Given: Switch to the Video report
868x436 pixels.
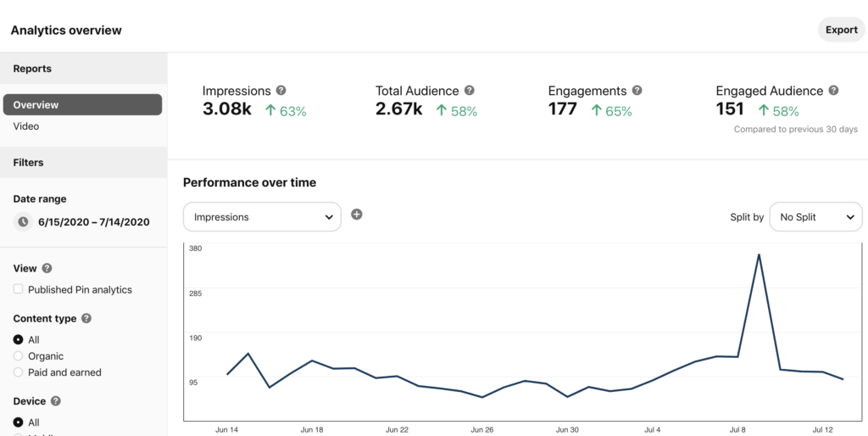Looking at the screenshot, I should pos(26,126).
